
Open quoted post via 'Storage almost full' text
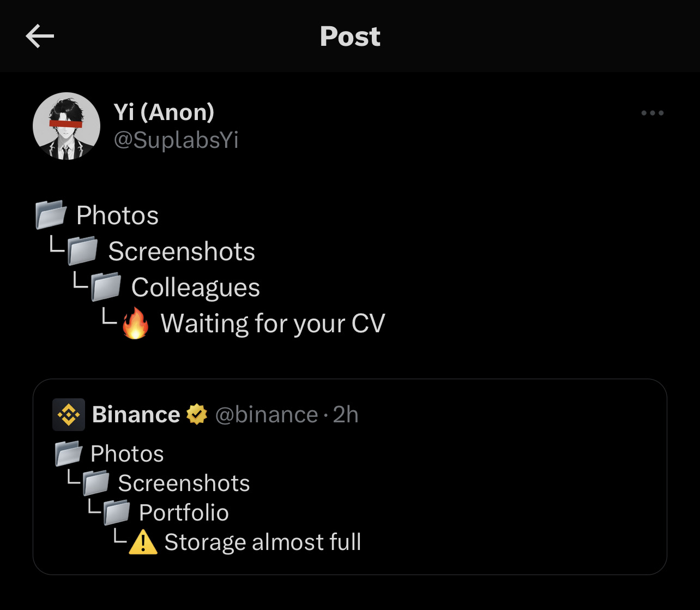coord(263,542)
